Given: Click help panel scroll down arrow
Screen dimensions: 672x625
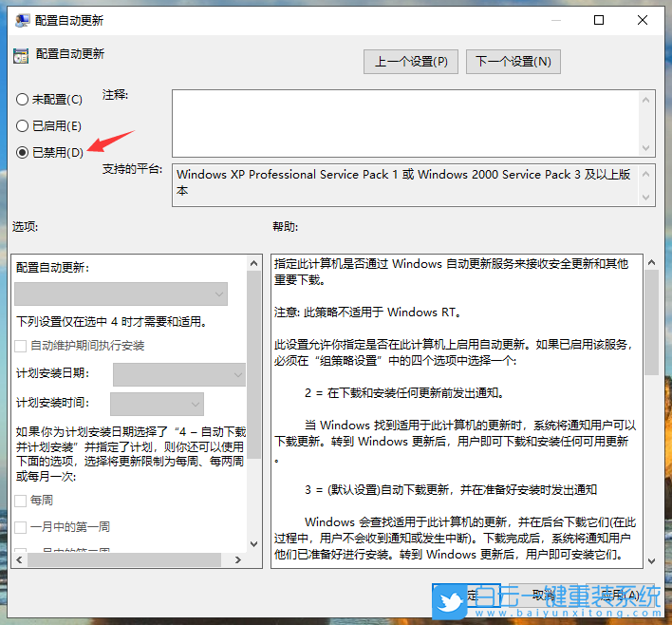Looking at the screenshot, I should point(651,561).
